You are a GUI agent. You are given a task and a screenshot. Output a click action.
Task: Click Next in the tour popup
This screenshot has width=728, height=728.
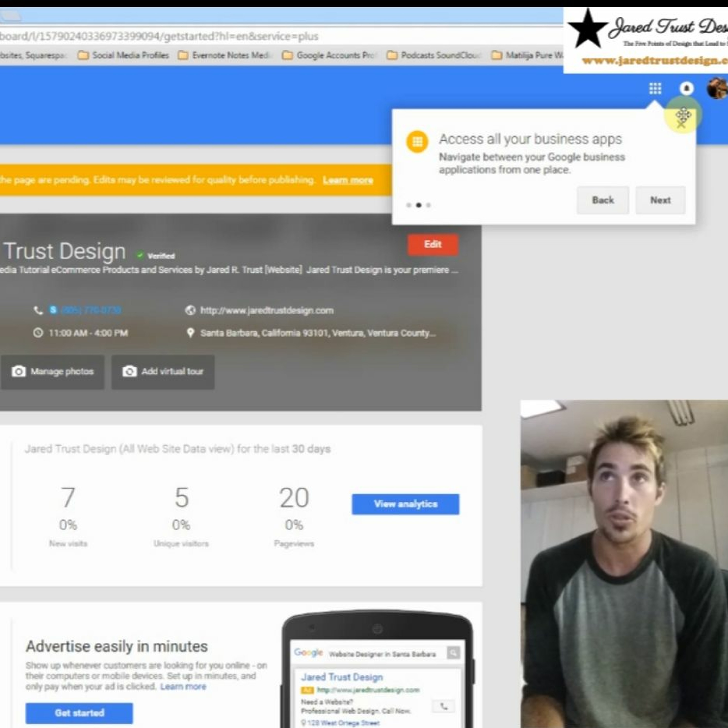(660, 200)
